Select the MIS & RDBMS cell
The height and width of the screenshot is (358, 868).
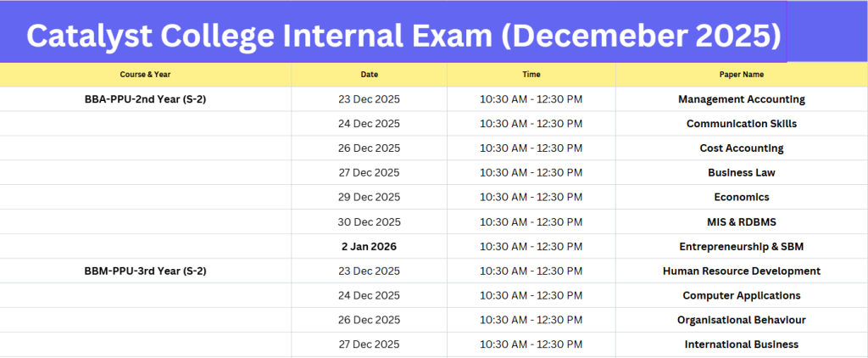[741, 222]
